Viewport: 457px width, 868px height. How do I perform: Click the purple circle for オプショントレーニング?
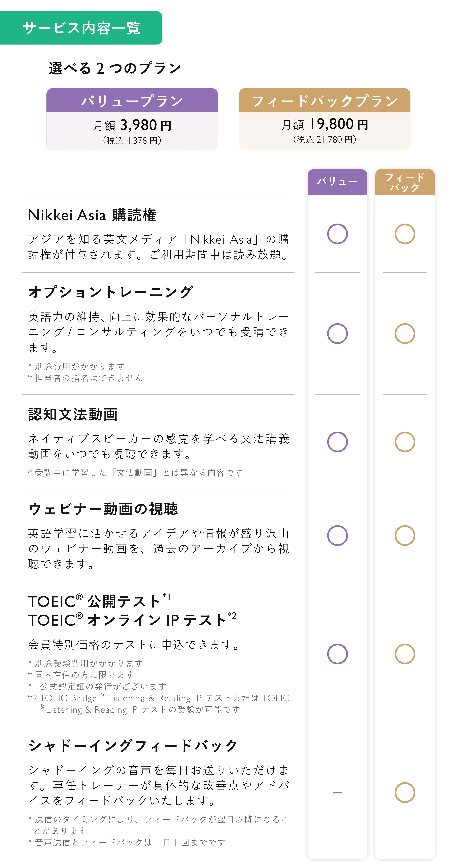coord(337,333)
